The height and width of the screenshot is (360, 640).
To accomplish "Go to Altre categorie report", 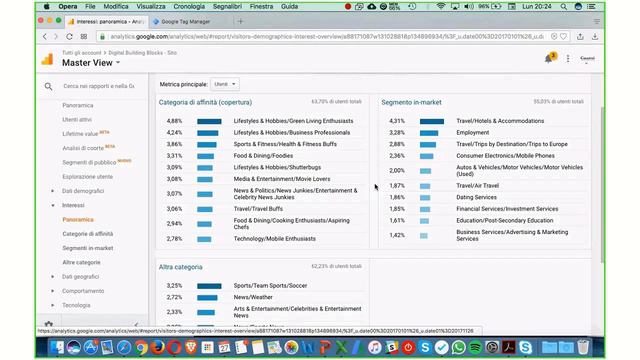I will tap(81, 262).
